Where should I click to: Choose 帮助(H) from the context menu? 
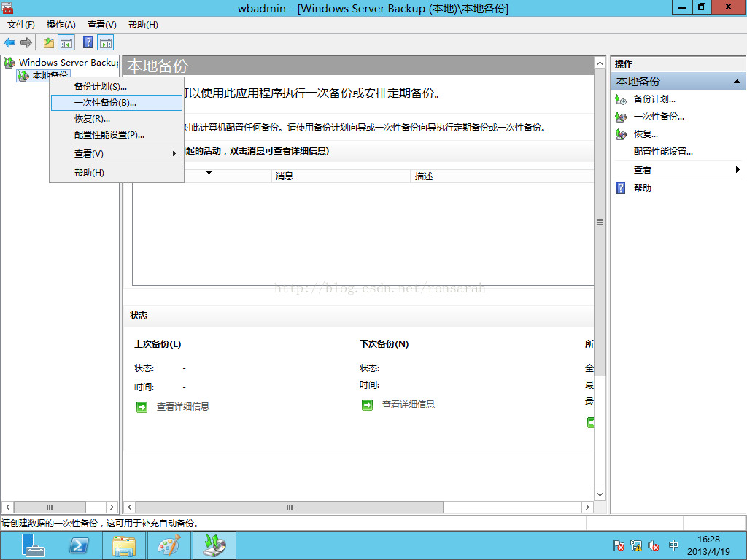click(117, 173)
